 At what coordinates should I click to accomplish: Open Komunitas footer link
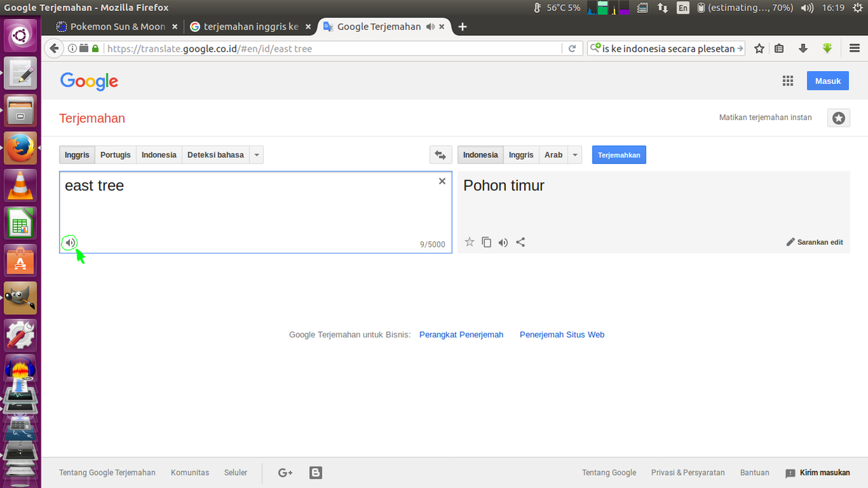click(190, 472)
